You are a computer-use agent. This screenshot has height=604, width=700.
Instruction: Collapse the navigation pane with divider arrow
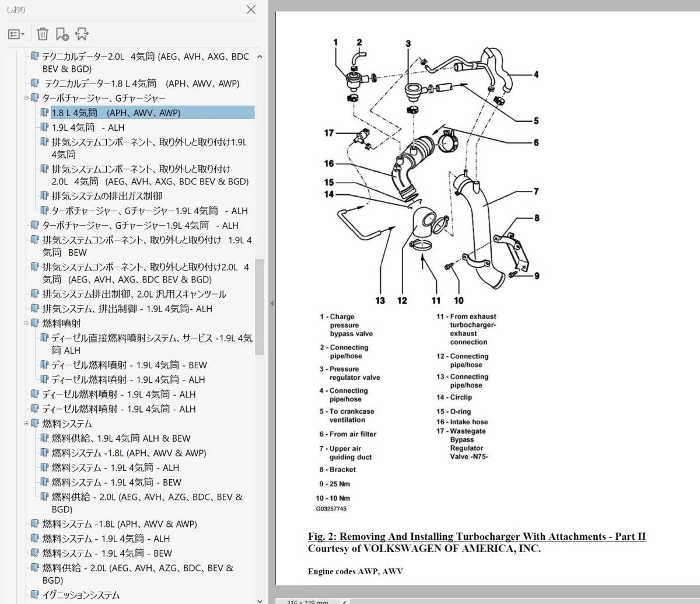(x=272, y=303)
